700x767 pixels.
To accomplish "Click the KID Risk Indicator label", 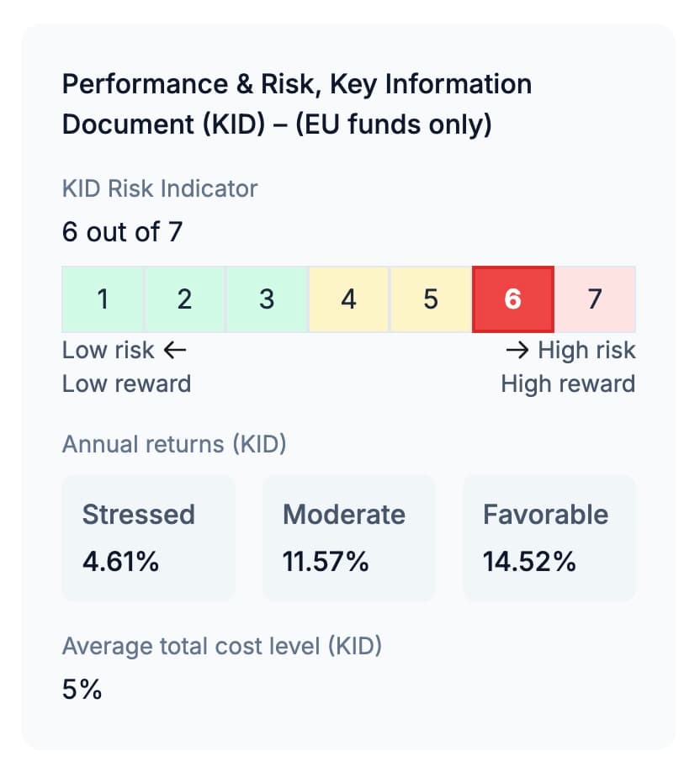I will tap(159, 188).
